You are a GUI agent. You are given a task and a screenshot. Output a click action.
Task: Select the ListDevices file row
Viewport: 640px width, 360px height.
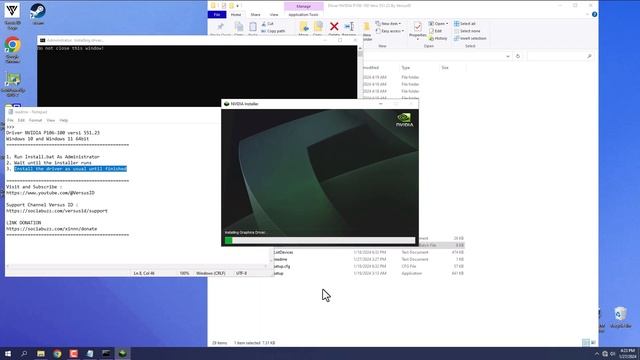pyautogui.click(x=369, y=252)
